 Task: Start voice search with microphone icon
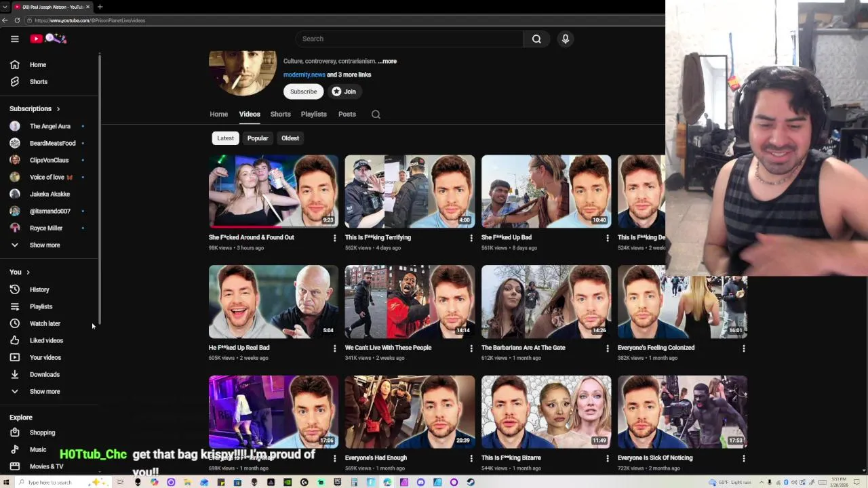[565, 39]
